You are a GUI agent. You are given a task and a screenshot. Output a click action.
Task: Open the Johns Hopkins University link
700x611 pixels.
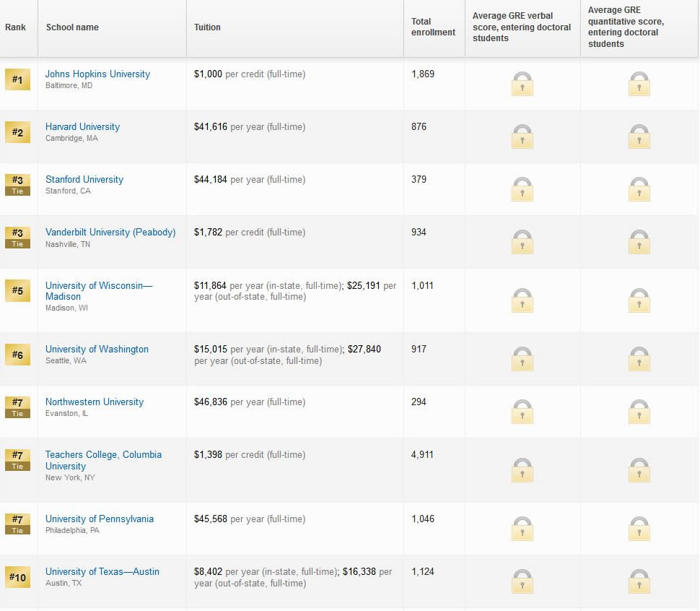(x=97, y=74)
